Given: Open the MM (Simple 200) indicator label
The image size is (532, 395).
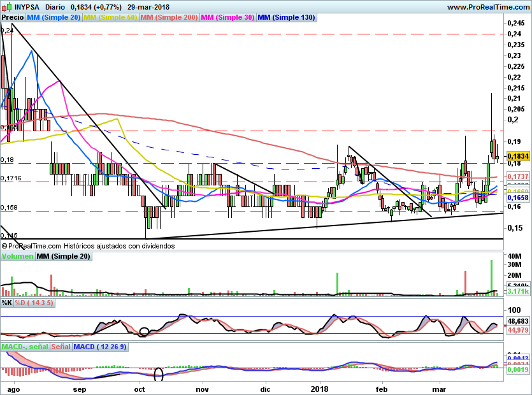Looking at the screenshot, I should [169, 18].
